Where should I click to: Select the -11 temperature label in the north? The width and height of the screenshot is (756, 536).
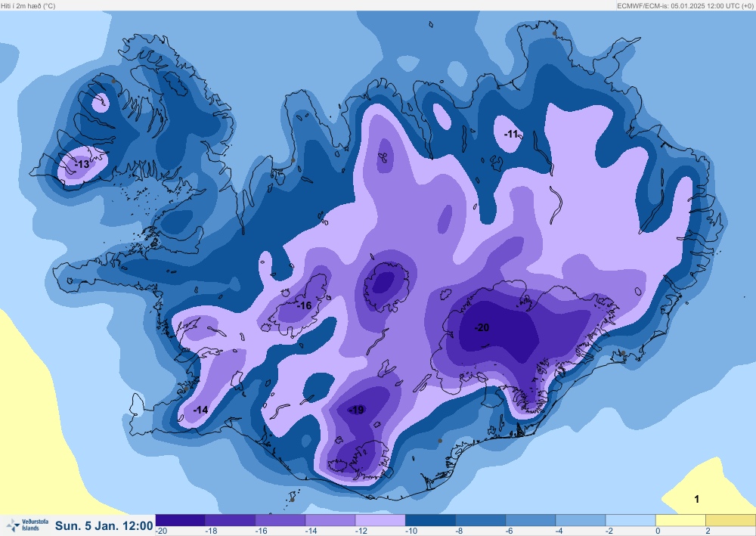point(511,134)
